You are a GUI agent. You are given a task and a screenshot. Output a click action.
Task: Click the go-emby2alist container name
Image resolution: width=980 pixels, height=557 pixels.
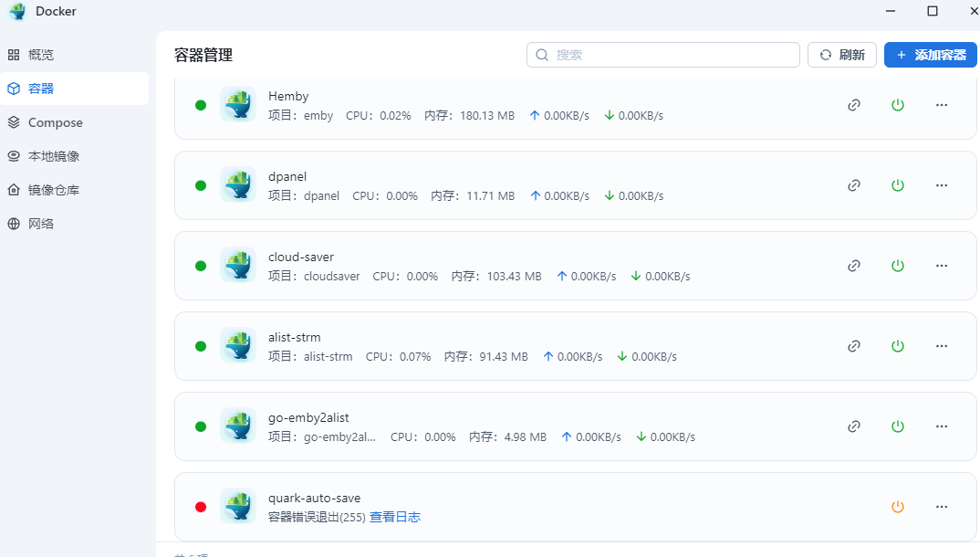[308, 417]
